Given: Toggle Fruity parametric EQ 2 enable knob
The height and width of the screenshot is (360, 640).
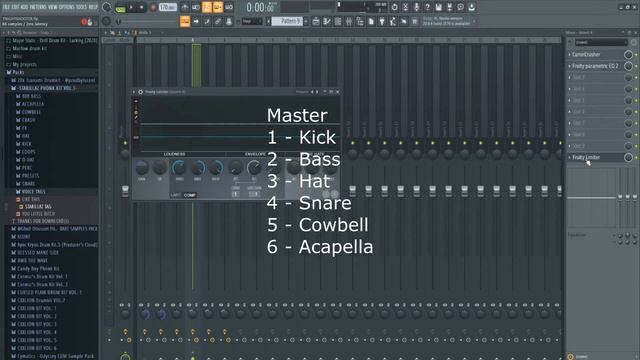Looking at the screenshot, I should 628,66.
